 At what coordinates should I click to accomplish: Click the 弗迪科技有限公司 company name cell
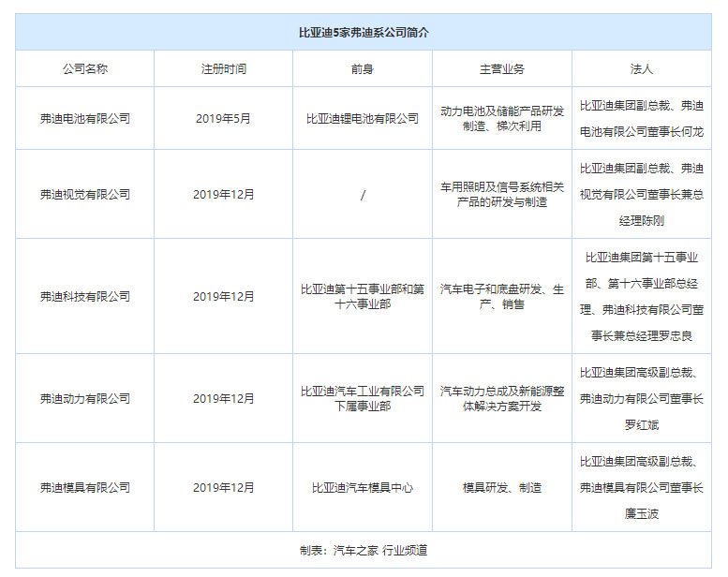point(84,297)
